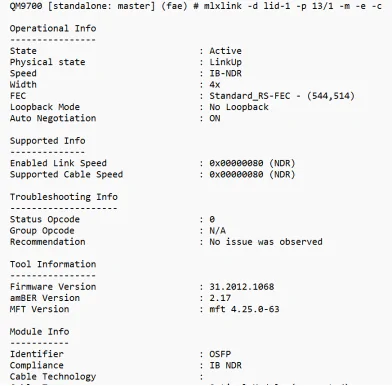392x386 pixels.
Task: Click the Auto Negotiation ON value
Action: 215,118
